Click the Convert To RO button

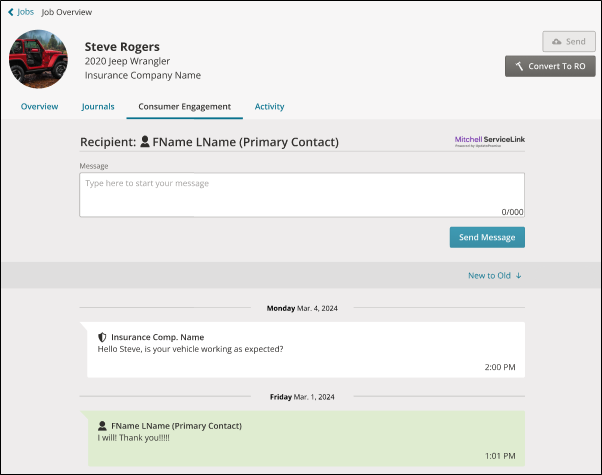pyautogui.click(x=550, y=66)
